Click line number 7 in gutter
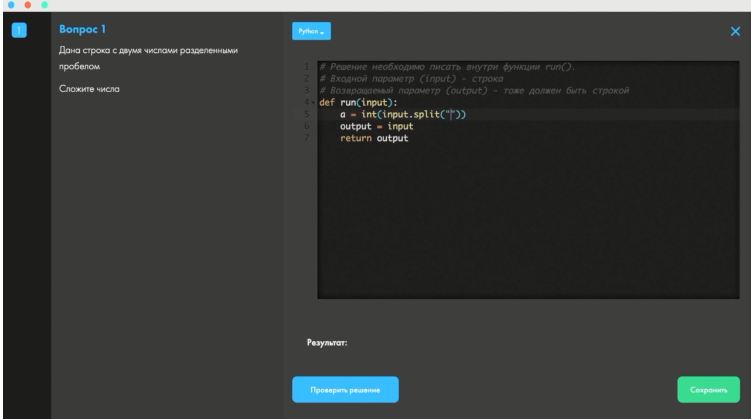This screenshot has width=751, height=419. (307, 138)
